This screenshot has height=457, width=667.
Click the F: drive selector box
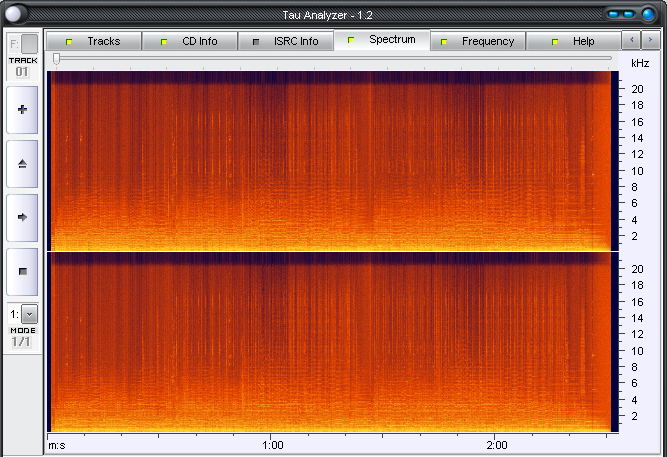[x=29, y=44]
